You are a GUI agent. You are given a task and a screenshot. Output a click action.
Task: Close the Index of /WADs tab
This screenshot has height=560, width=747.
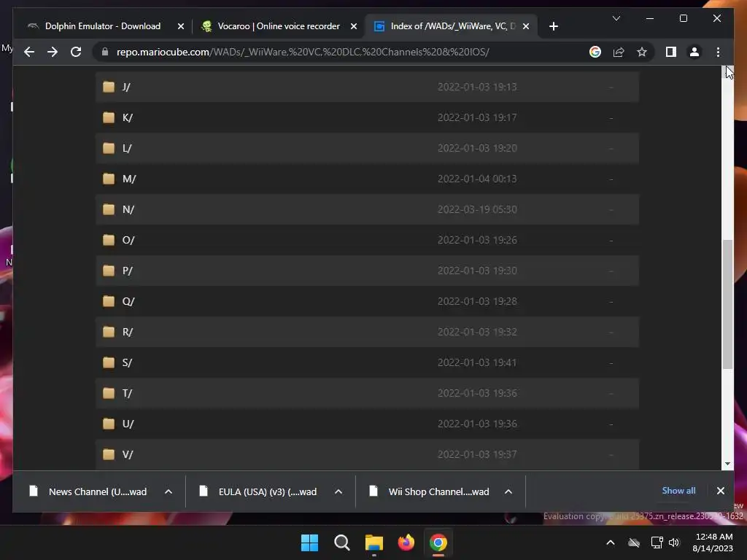(526, 26)
